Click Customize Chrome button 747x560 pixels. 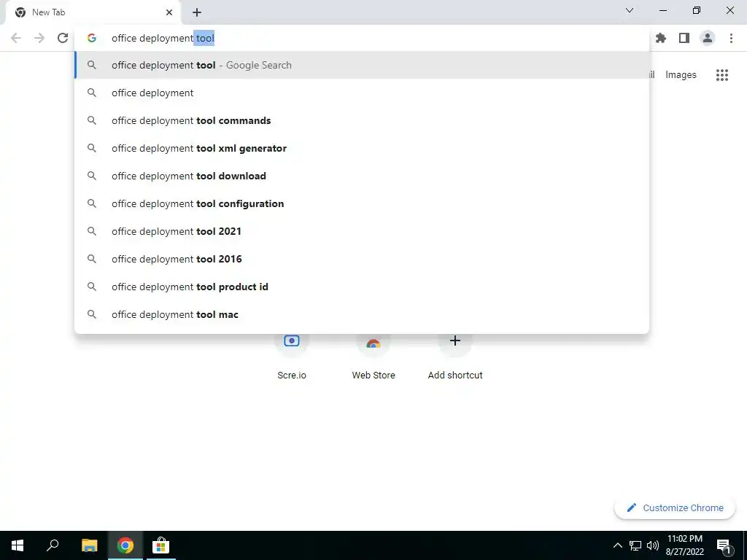pos(675,507)
